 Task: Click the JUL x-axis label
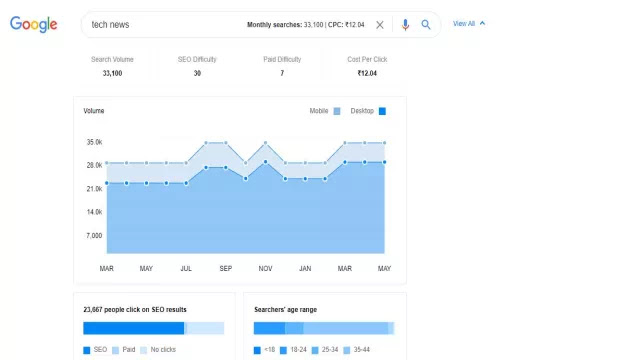[x=186, y=269]
